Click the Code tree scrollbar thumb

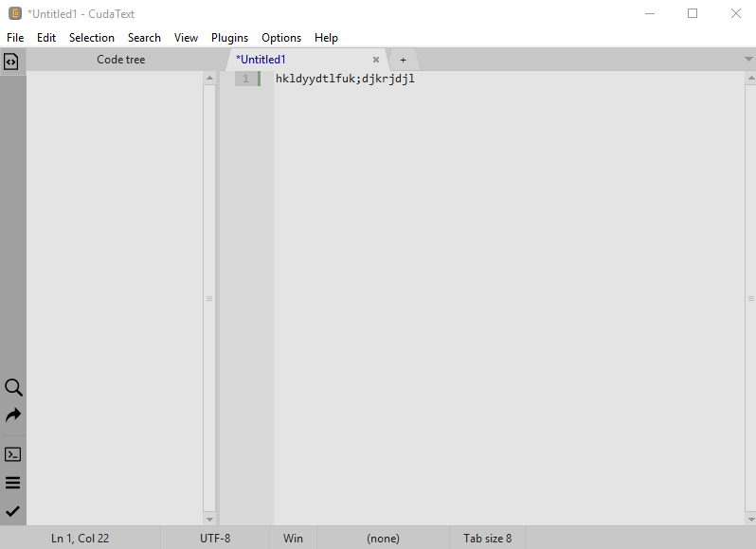(209, 298)
